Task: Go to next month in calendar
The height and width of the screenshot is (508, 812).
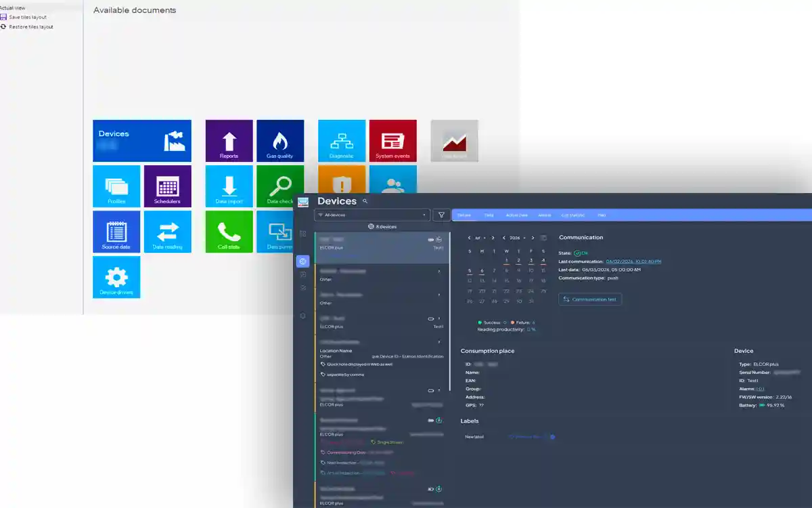Action: pos(493,238)
